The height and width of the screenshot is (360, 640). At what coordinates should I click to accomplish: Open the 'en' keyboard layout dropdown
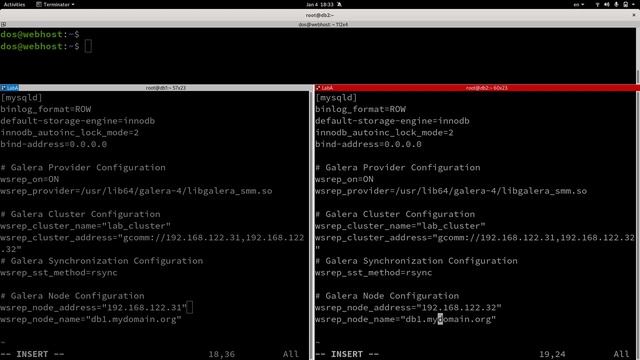pos(578,4)
